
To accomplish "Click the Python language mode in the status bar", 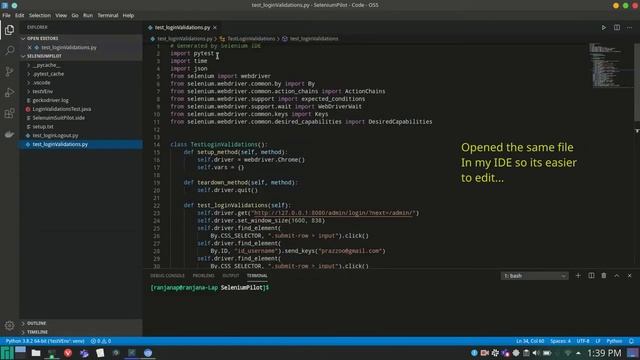I will [x=614, y=341].
